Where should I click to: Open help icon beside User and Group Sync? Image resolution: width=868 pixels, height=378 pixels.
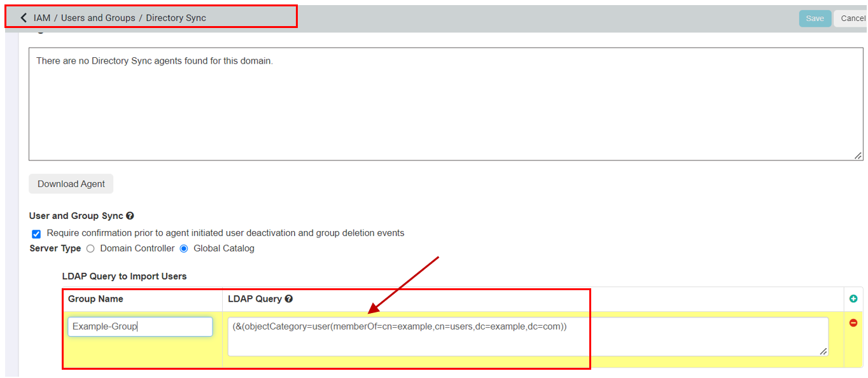tap(130, 216)
